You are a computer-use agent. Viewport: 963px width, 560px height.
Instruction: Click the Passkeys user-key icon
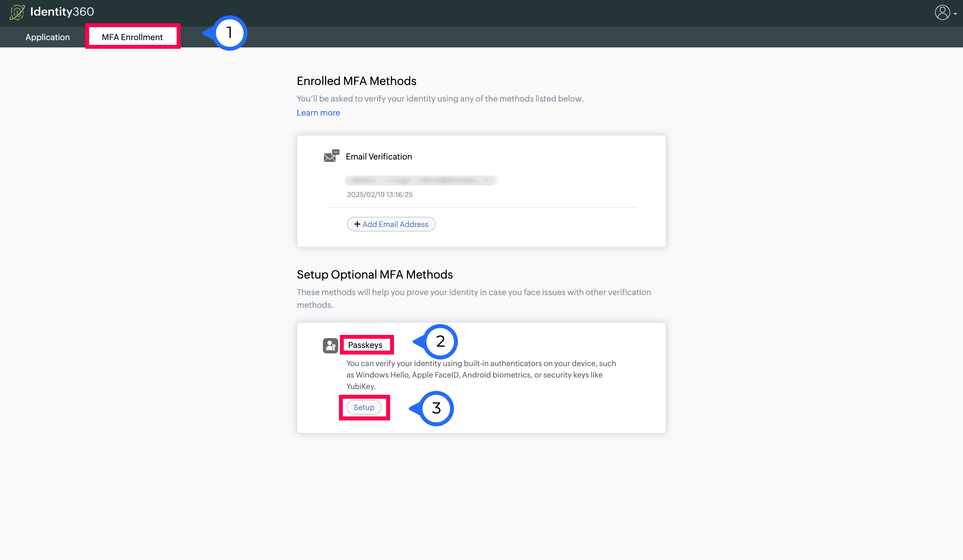tap(330, 345)
